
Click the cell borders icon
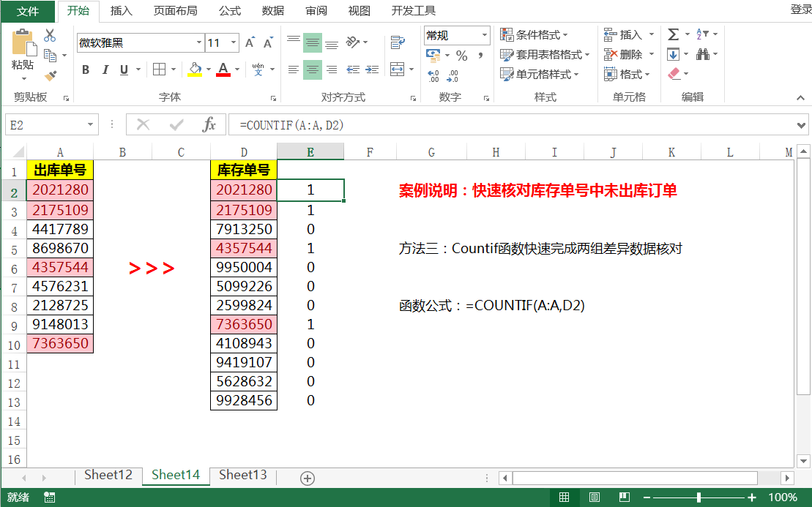click(x=160, y=70)
